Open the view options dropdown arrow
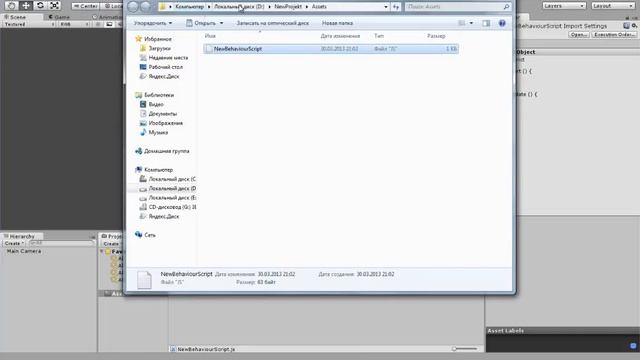640x360 pixels. point(471,23)
